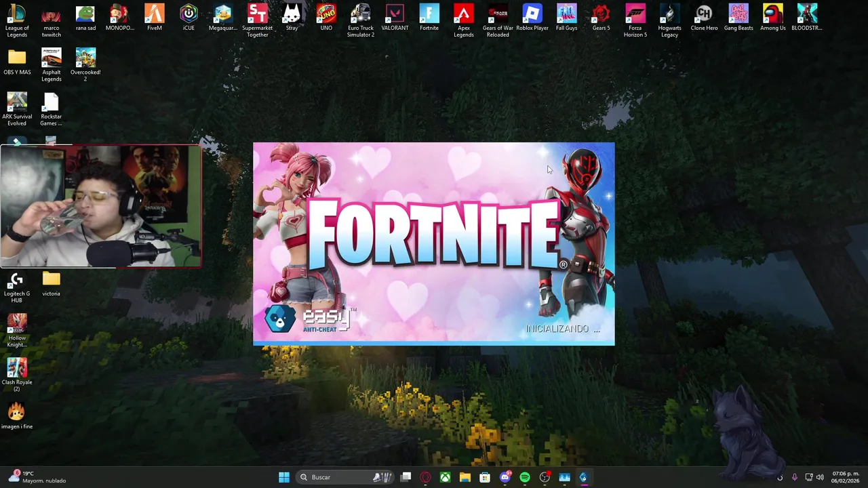
Task: Select the Rockstar Games file icon
Action: 51,108
